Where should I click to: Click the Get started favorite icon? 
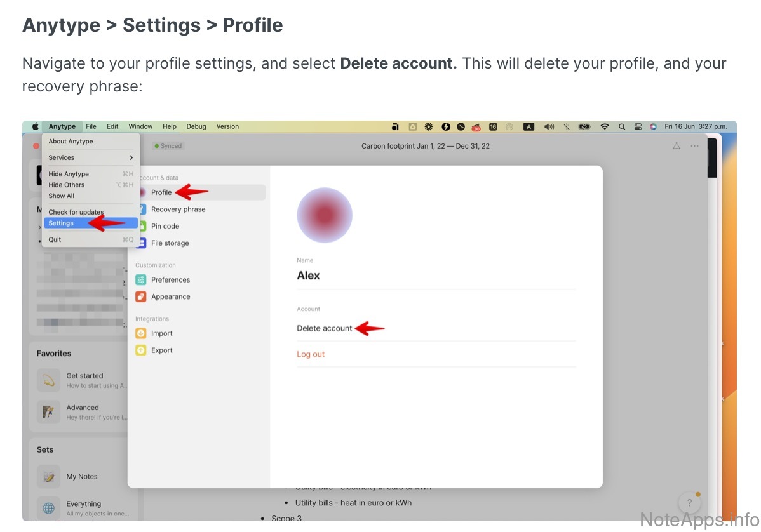49,380
